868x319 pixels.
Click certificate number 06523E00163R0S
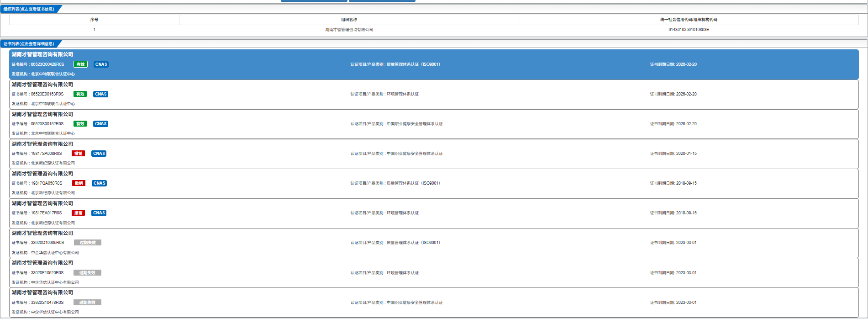coord(47,94)
